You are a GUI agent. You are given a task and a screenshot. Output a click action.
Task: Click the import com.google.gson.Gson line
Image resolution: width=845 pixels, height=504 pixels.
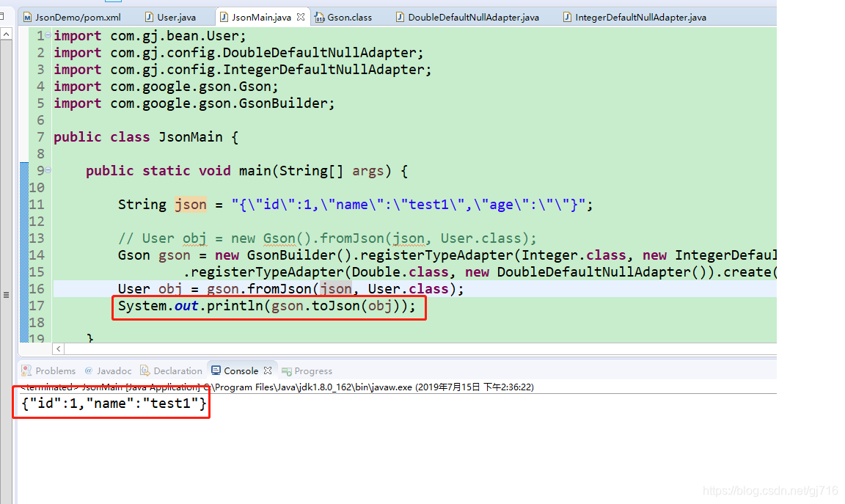[166, 87]
